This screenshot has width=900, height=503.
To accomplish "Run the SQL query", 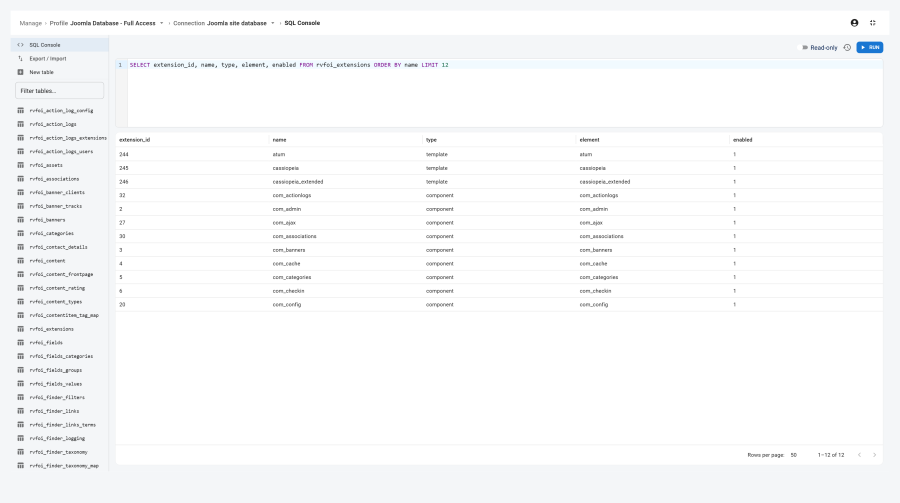I will pos(870,48).
